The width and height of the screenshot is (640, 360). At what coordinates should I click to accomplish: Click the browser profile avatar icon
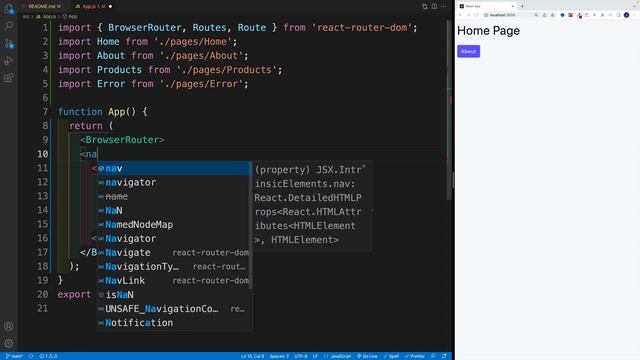[627, 15]
